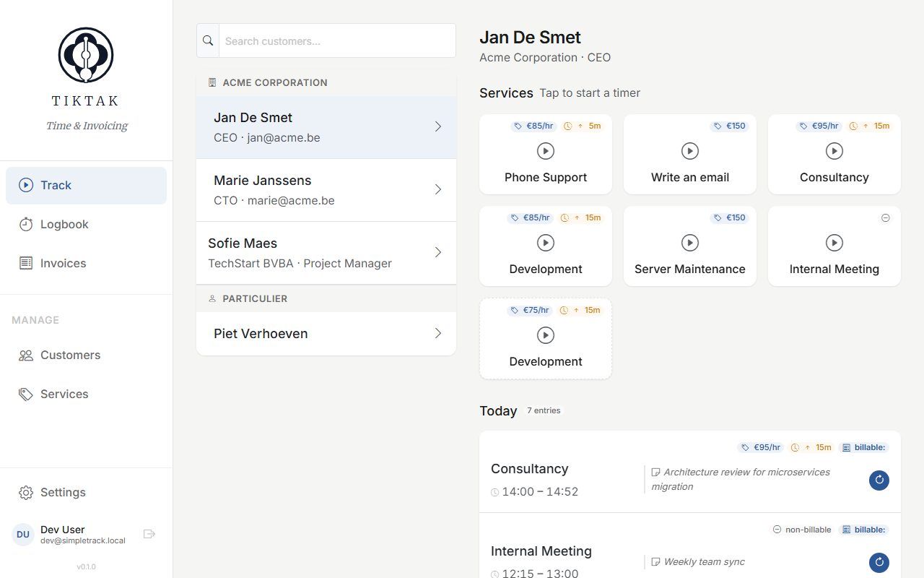Toggle billable on the Consultancy entry
The width and height of the screenshot is (924, 578).
point(863,447)
